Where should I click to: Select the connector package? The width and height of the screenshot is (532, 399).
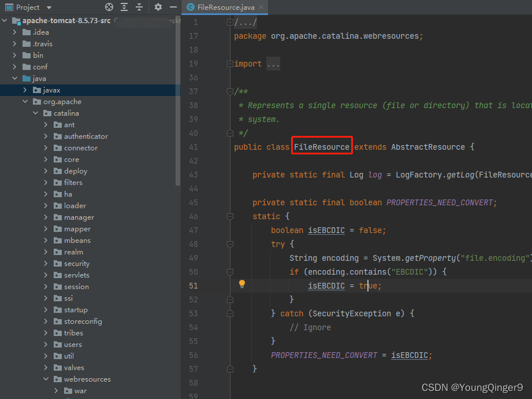[81, 148]
